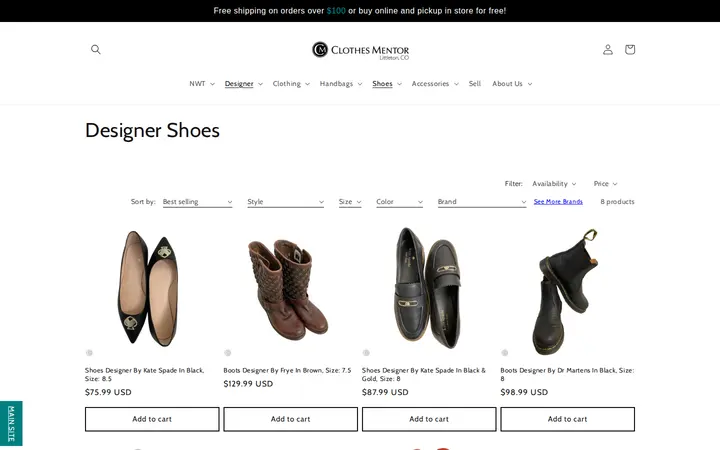Open Kate Spade Black & Gold title link

coord(423,374)
